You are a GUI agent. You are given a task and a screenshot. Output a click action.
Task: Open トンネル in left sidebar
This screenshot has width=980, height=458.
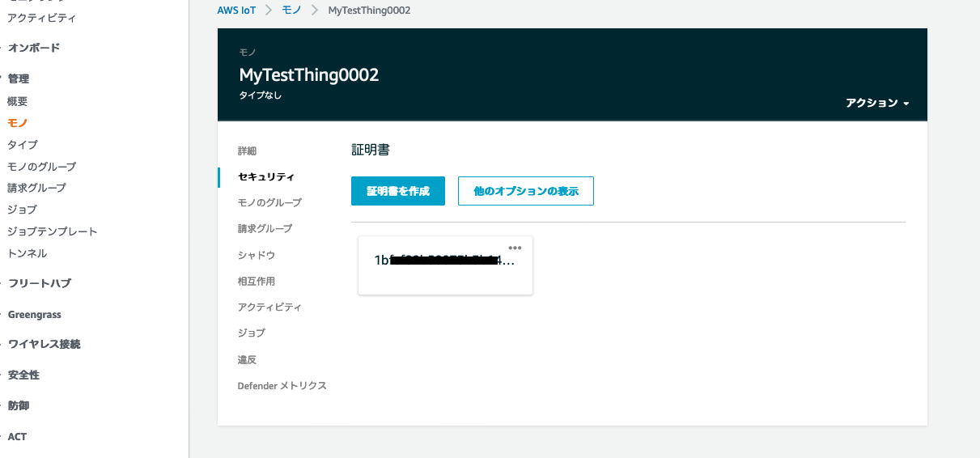point(28,253)
